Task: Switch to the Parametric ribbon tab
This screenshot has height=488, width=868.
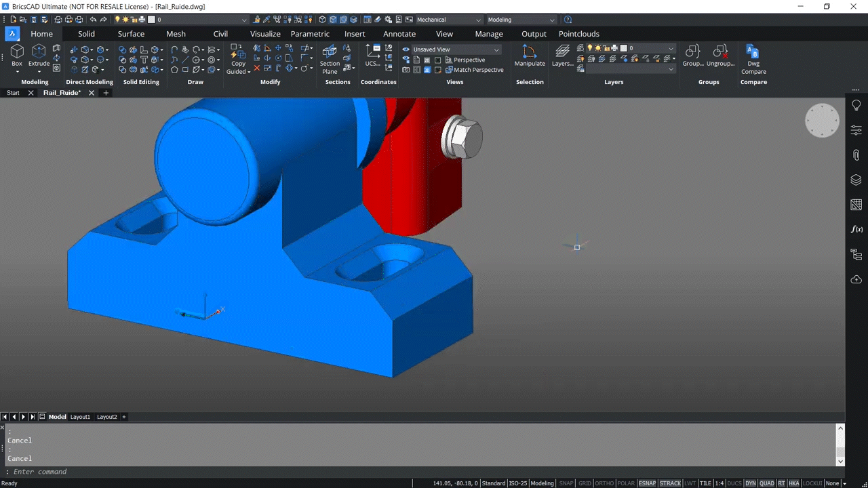Action: point(309,34)
